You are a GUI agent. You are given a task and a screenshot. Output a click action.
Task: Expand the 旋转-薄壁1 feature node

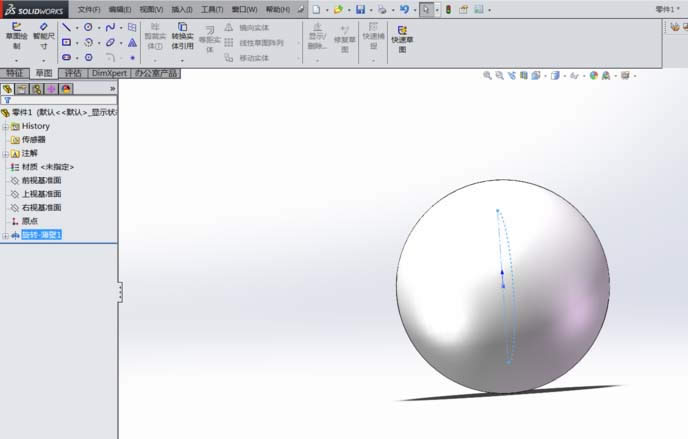point(6,236)
